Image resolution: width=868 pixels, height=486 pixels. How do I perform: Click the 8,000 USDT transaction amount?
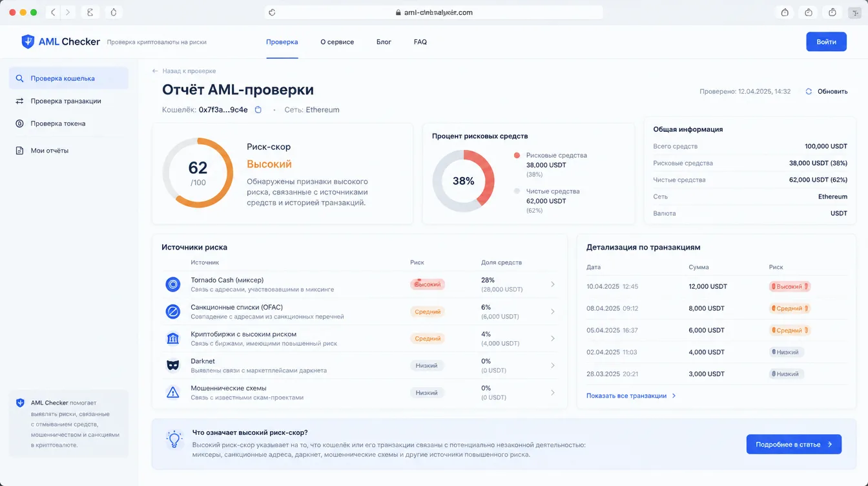click(x=708, y=308)
